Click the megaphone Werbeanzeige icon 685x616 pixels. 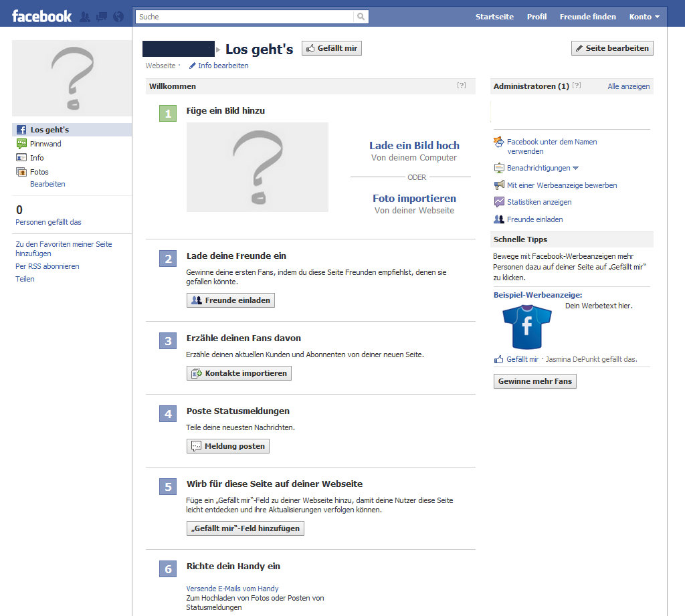point(499,185)
